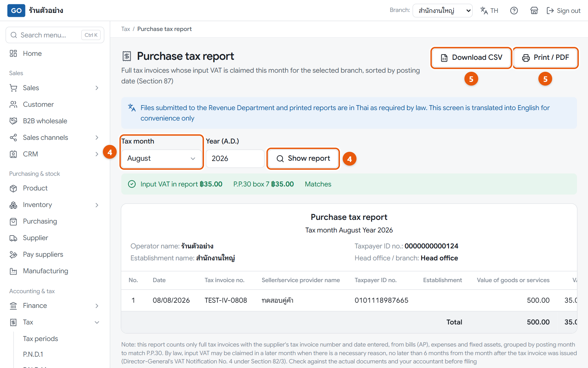Click the Inventory cubes icon

click(x=13, y=205)
